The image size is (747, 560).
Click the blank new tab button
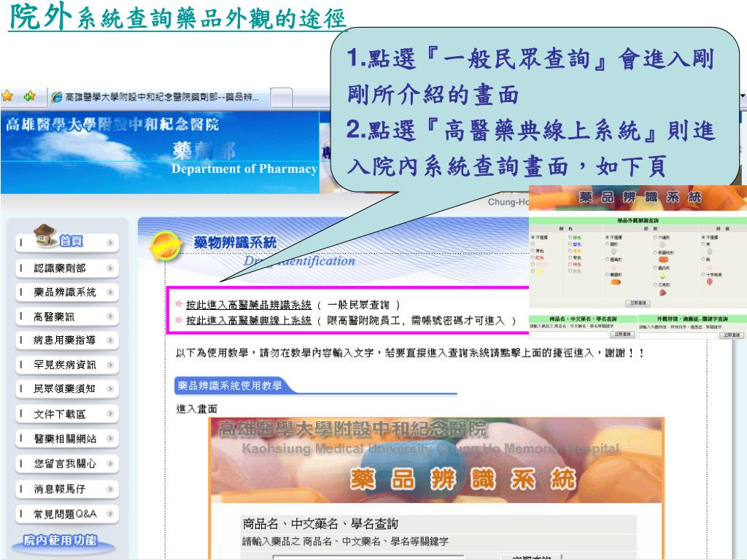pyautogui.click(x=281, y=98)
